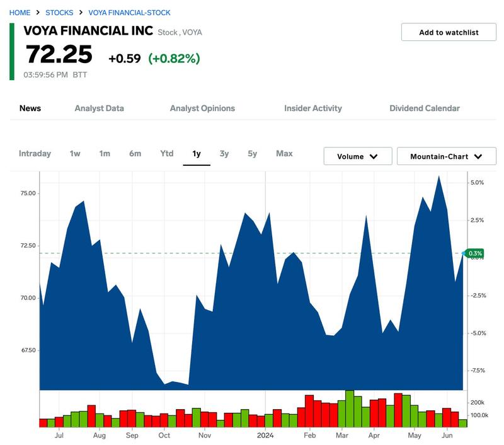Switch chart to 6m range
The height and width of the screenshot is (445, 504).
135,154
